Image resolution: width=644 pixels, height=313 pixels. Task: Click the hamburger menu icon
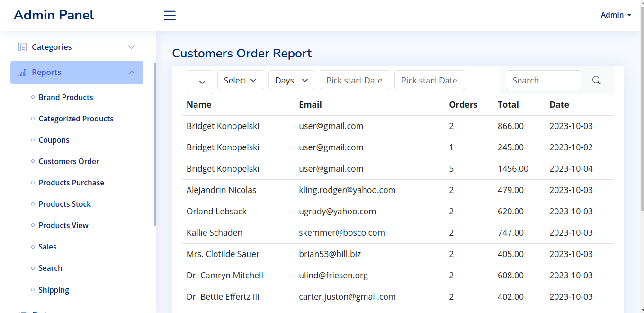click(170, 15)
